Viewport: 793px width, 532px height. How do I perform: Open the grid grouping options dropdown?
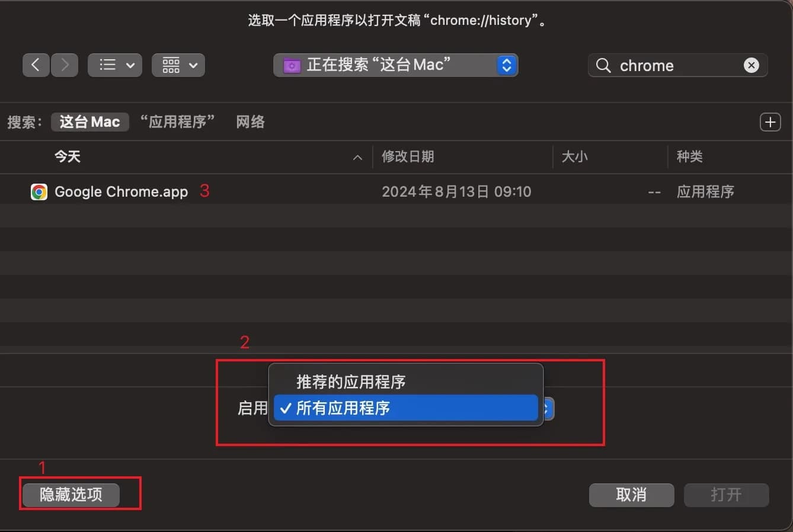point(178,65)
